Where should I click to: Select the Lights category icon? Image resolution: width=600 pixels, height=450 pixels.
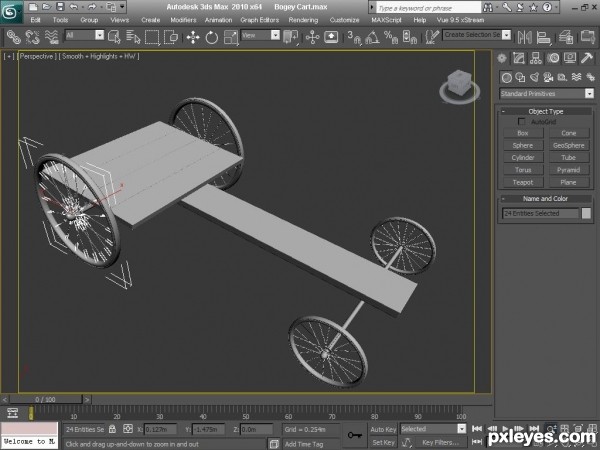click(535, 78)
